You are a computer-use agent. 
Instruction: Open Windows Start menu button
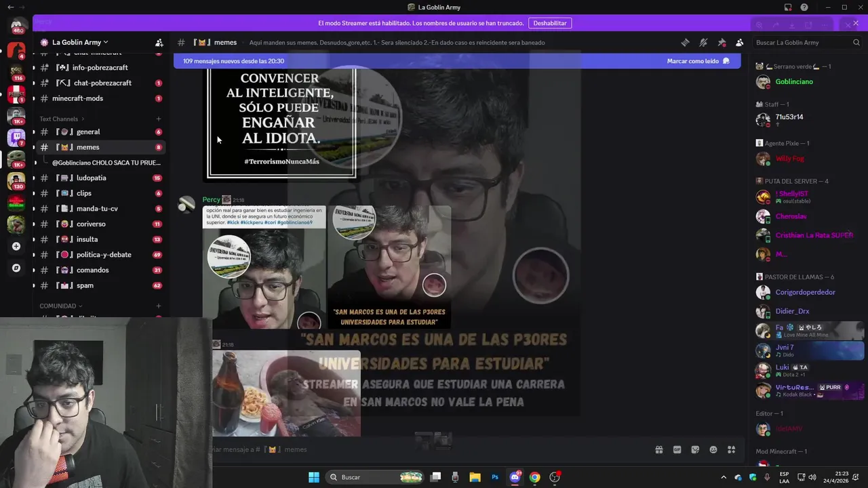[314, 477]
